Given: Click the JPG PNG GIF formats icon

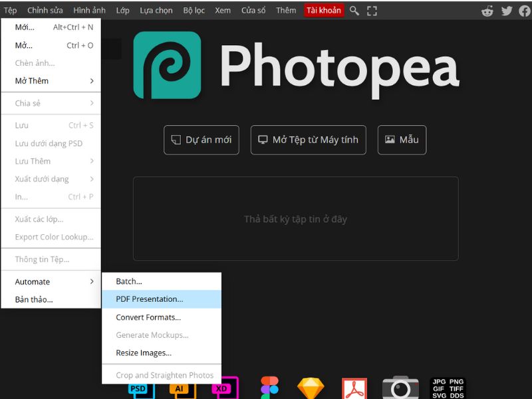Looking at the screenshot, I should point(448,388).
